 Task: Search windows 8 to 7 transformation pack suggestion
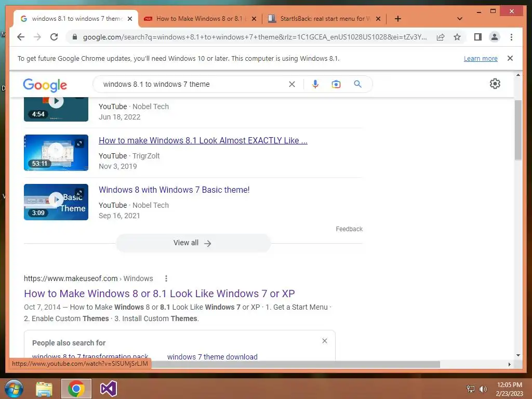(x=90, y=356)
